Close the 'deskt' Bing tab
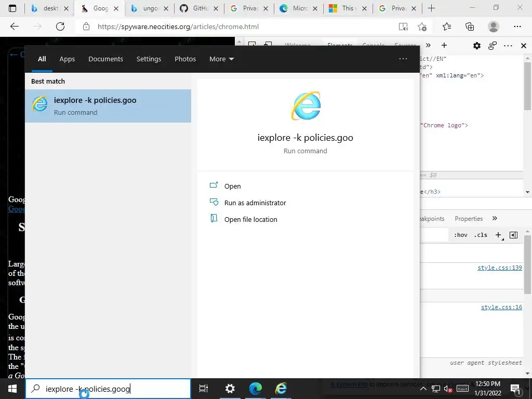The image size is (532, 399). 66,8
